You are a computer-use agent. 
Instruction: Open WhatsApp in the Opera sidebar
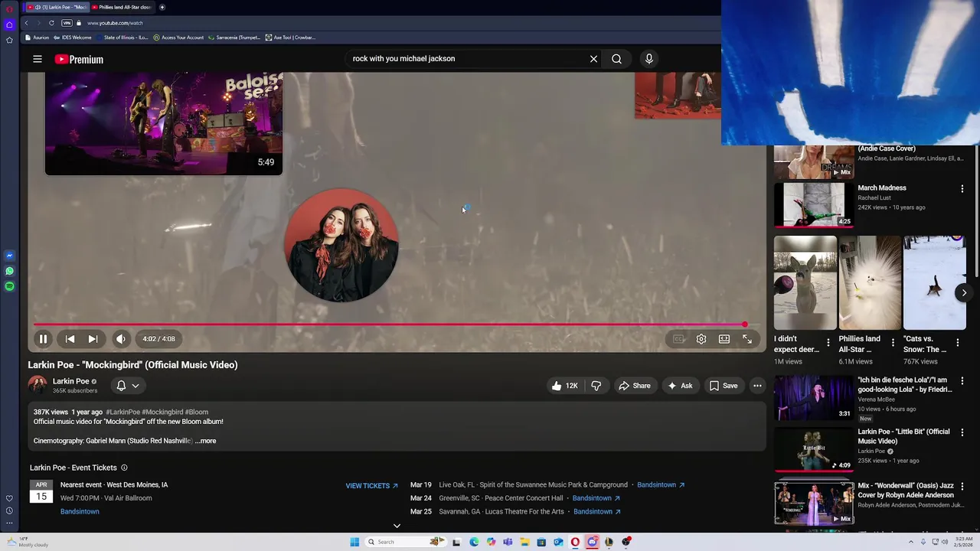pos(9,271)
